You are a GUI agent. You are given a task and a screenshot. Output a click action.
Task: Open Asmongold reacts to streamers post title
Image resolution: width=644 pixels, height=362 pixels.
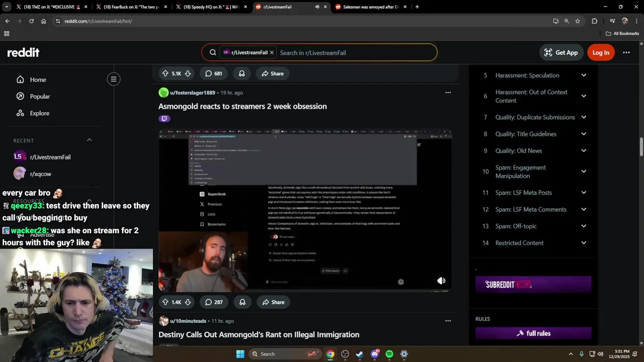pyautogui.click(x=243, y=106)
